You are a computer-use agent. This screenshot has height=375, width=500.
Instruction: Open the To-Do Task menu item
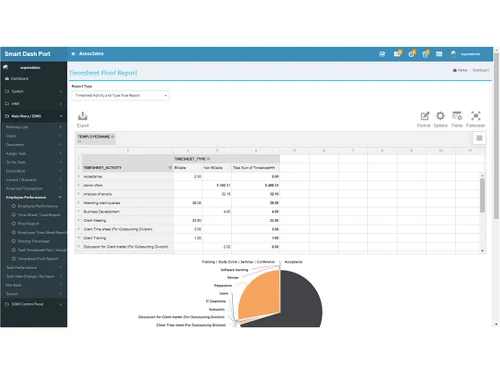33,162
